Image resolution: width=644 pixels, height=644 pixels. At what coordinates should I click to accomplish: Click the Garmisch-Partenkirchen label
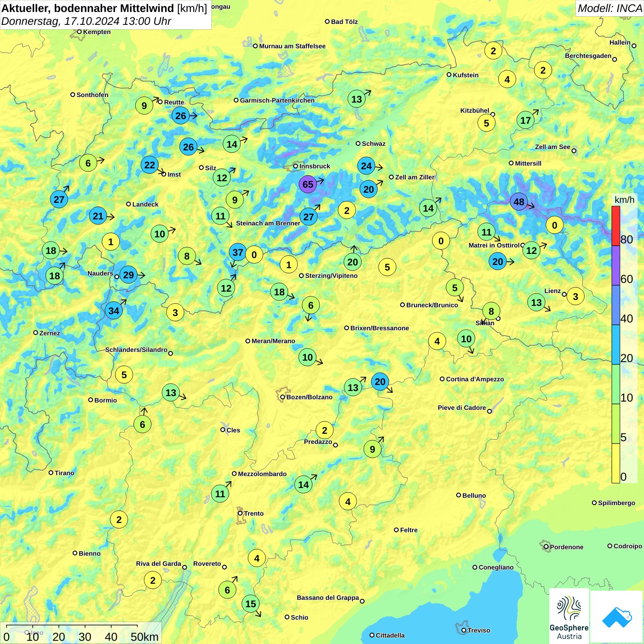(x=277, y=100)
